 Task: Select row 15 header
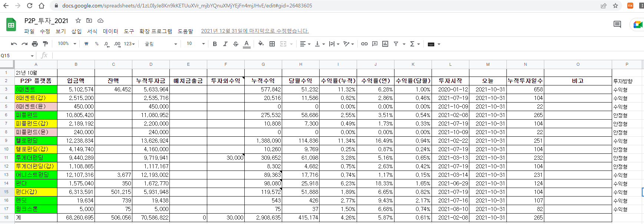pos(6,192)
